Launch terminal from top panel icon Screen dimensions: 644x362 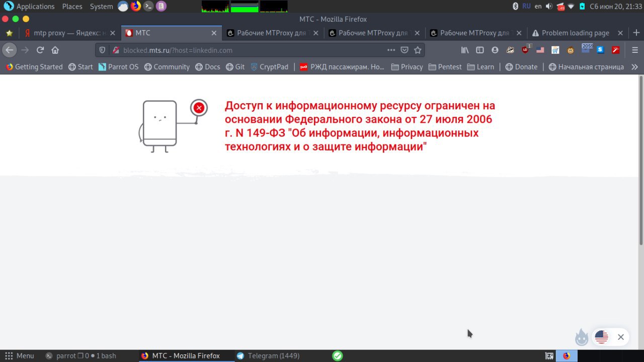click(x=148, y=7)
